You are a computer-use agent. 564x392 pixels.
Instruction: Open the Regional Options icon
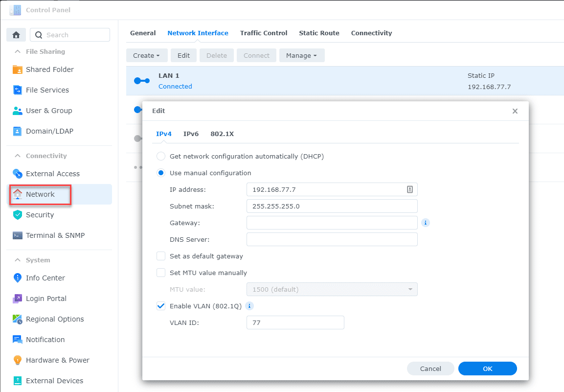[17, 319]
